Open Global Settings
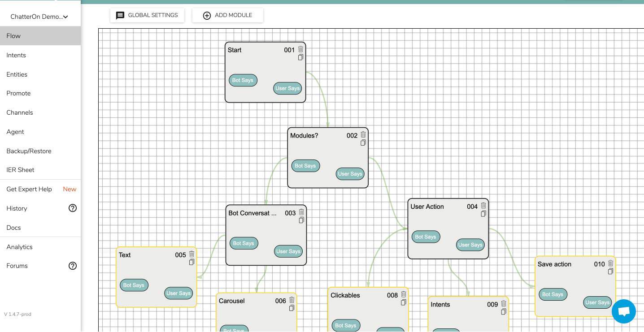 [x=147, y=15]
